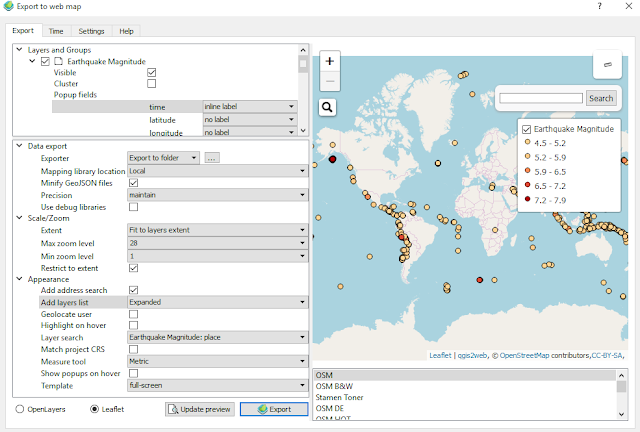
Task: Enable Highlight on hover checkbox
Action: tap(133, 325)
